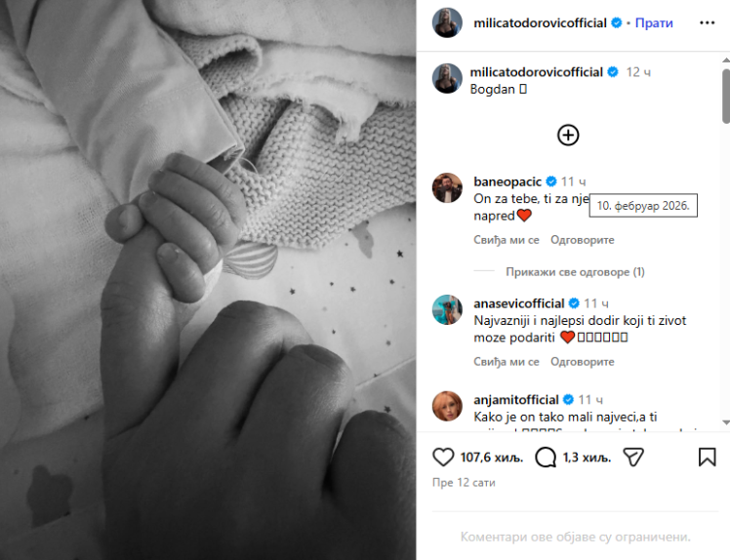
Task: Open anjamitofficial profile picture
Action: 447,406
